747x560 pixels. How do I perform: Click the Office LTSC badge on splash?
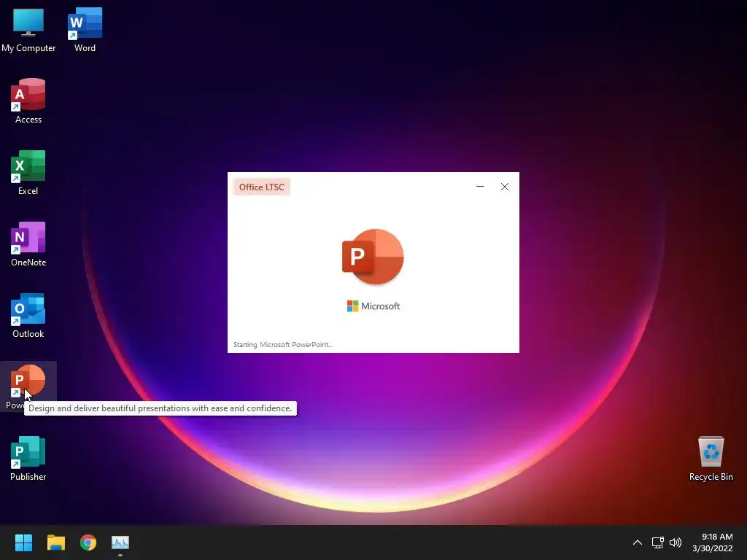pyautogui.click(x=262, y=187)
